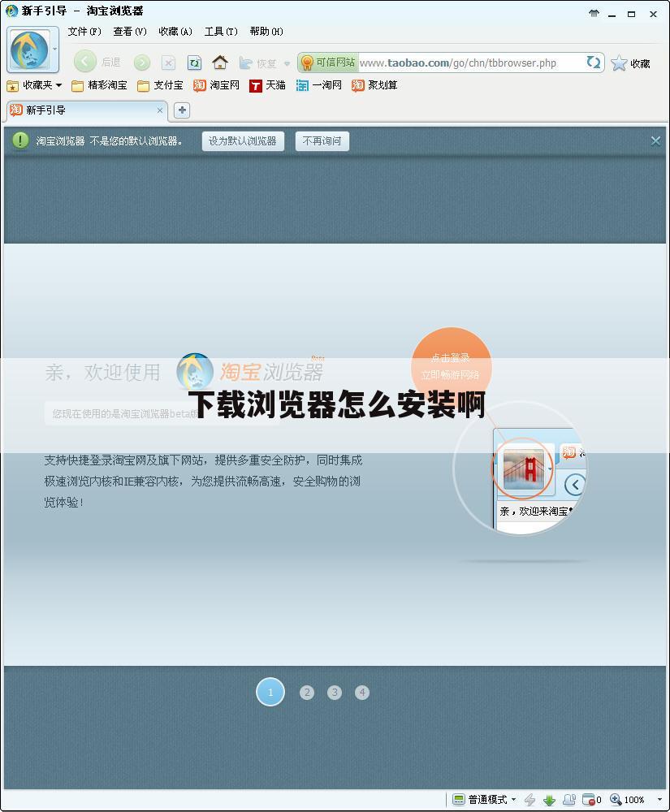Image resolution: width=670 pixels, height=812 pixels.
Task: Click the Refresh page toolbar icon
Action: pyautogui.click(x=194, y=63)
